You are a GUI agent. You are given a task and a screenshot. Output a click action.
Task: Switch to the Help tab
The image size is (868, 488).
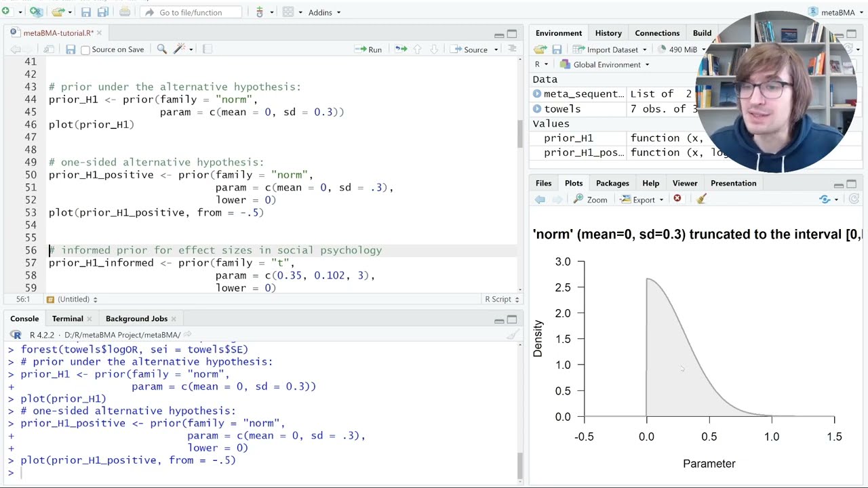click(x=651, y=183)
